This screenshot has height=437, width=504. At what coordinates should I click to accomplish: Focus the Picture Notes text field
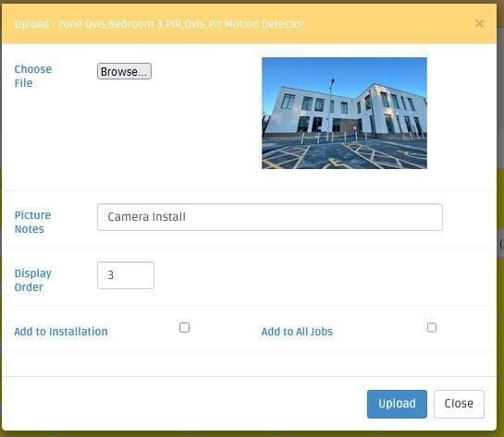click(270, 217)
